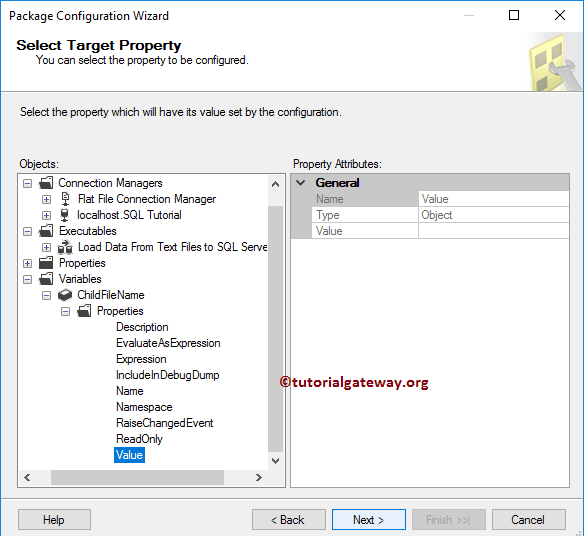
Task: Select the Variables tree label
Action: (x=80, y=279)
